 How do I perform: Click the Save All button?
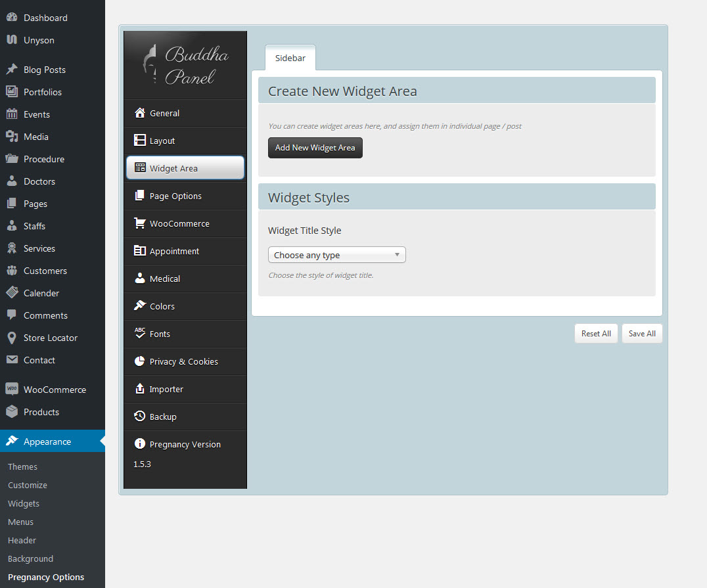(641, 334)
